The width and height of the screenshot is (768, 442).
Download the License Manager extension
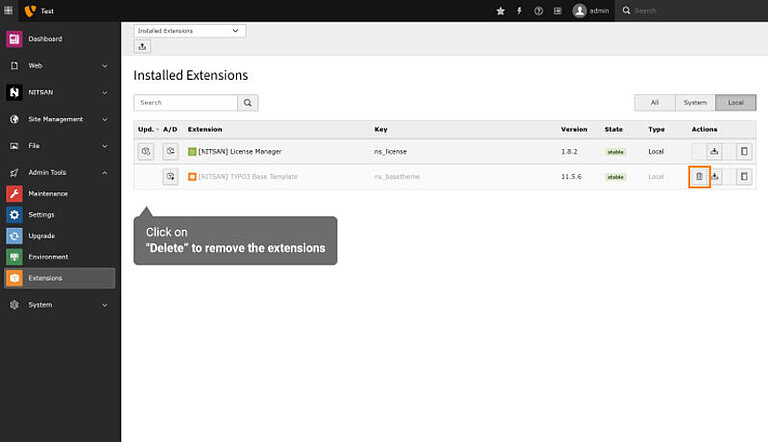(x=714, y=152)
